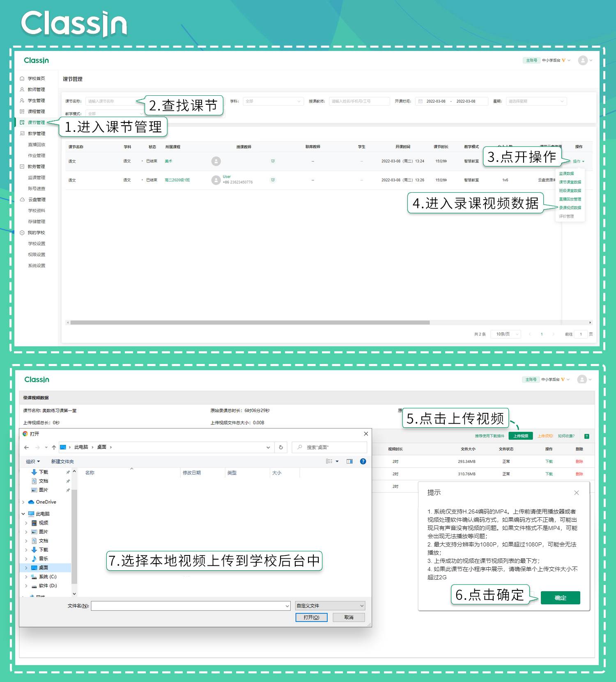The height and width of the screenshot is (682, 616).
Task: Click green device icon in 高二2020级1班 row
Action: click(x=273, y=180)
